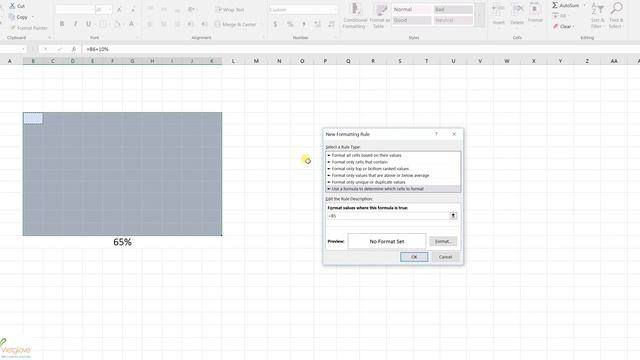Select column Q header
Screen dimensions: 640x360
click(348, 61)
